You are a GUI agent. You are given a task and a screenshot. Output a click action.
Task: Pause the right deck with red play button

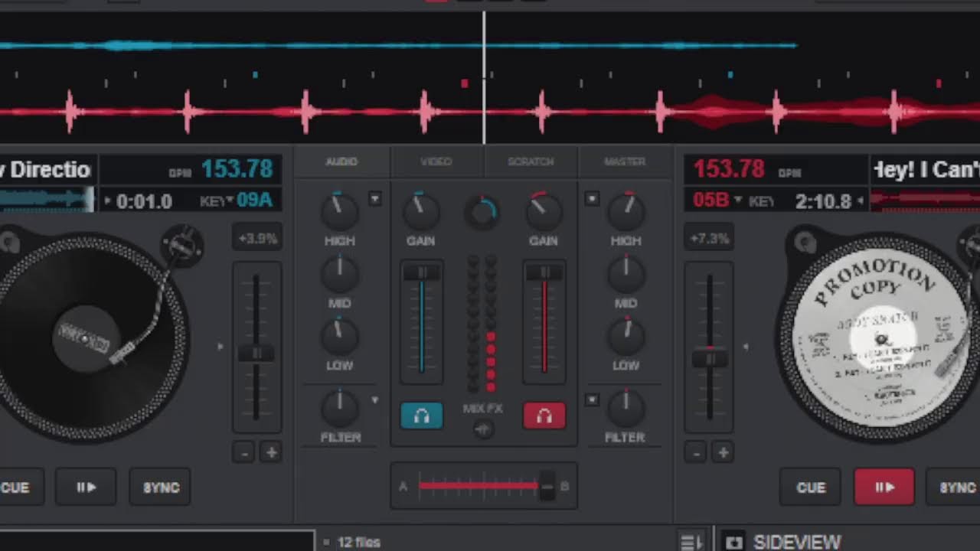click(884, 487)
